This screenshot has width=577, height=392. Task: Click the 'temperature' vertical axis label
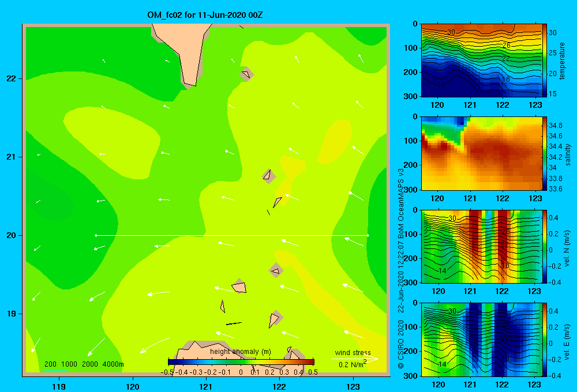coord(562,61)
